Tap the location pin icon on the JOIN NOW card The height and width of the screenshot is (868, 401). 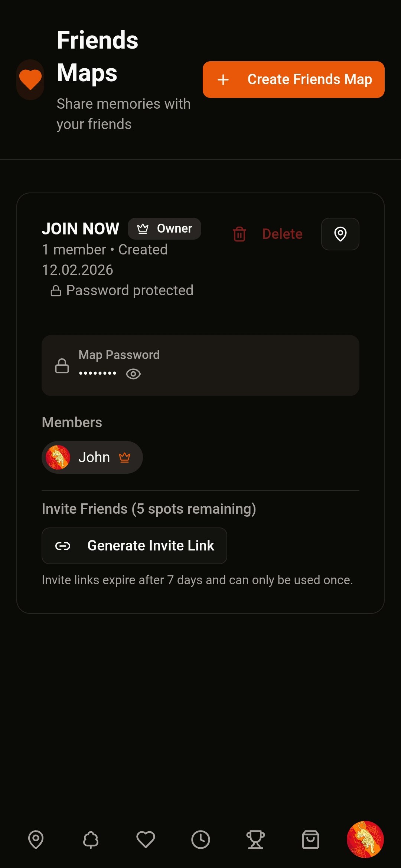340,234
